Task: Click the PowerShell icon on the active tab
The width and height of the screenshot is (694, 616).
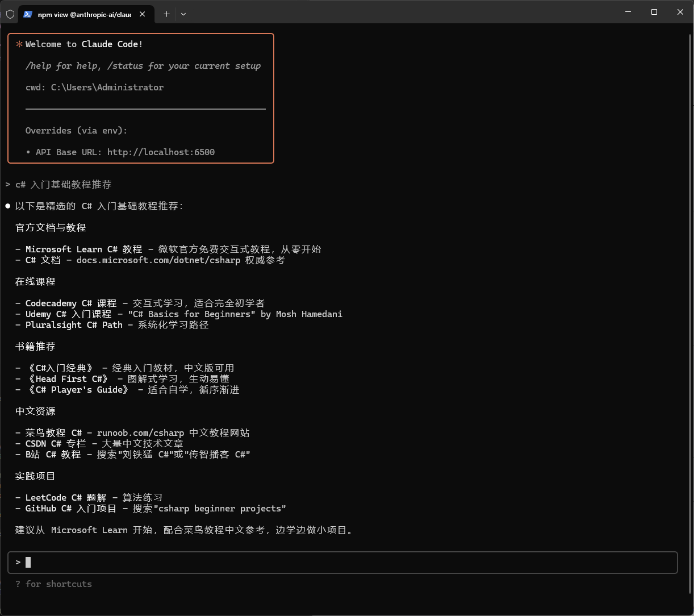Action: pos(28,14)
